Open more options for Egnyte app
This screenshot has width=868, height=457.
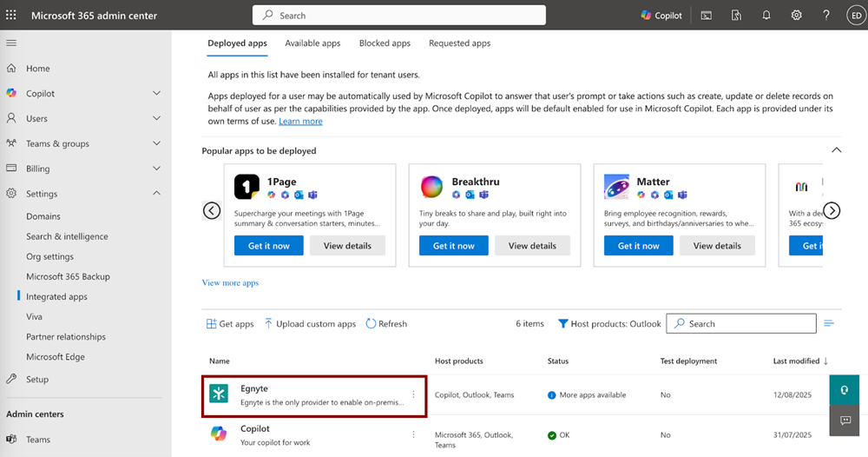point(413,394)
